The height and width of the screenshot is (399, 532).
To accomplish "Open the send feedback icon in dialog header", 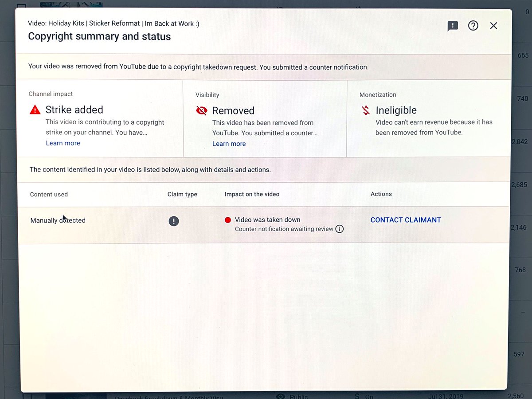I will click(x=452, y=26).
